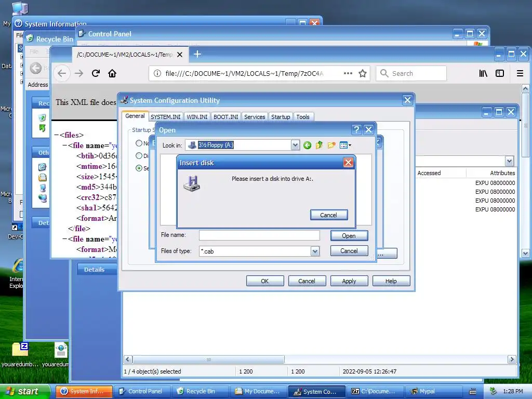
Task: Click the Attributes column header
Action: [491, 173]
